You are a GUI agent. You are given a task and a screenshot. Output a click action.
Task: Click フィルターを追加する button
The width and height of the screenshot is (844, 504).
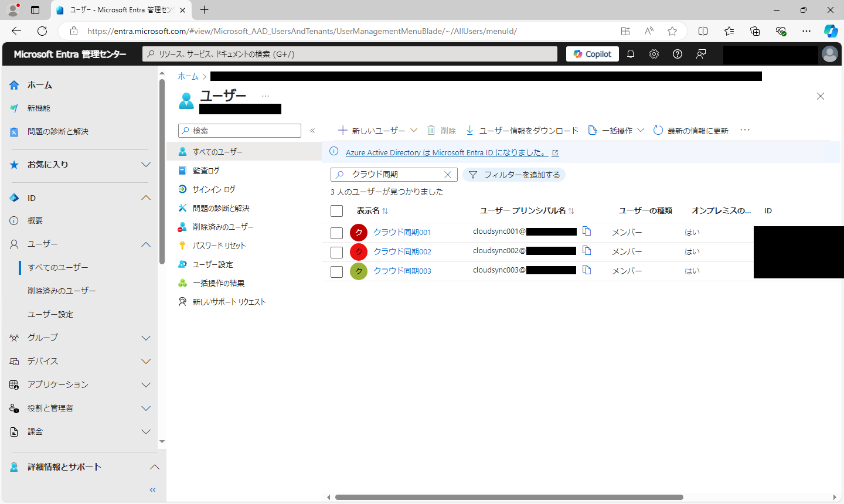pyautogui.click(x=514, y=175)
